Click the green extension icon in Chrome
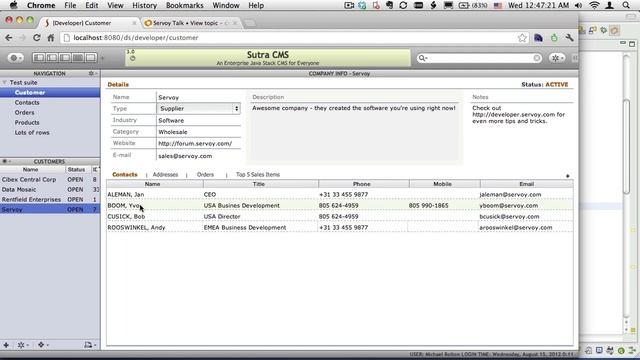The width and height of the screenshot is (640, 360). click(554, 38)
